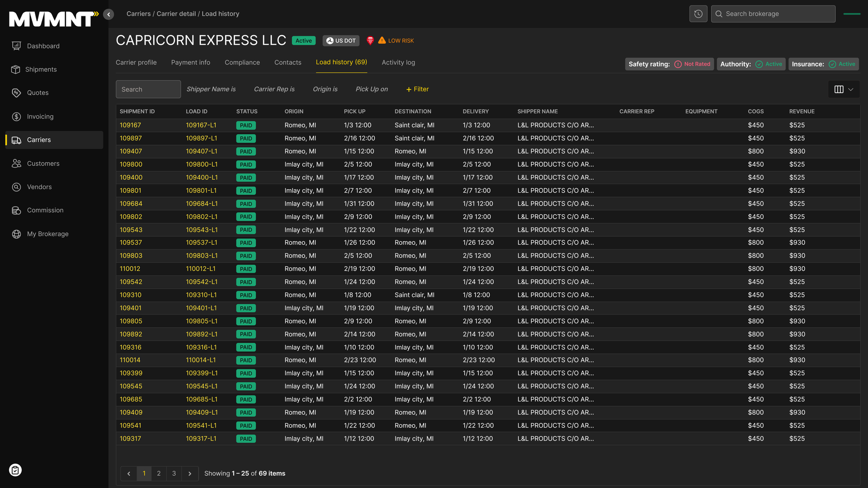Select the Carriers truck icon
Image resolution: width=868 pixels, height=488 pixels.
pyautogui.click(x=16, y=140)
